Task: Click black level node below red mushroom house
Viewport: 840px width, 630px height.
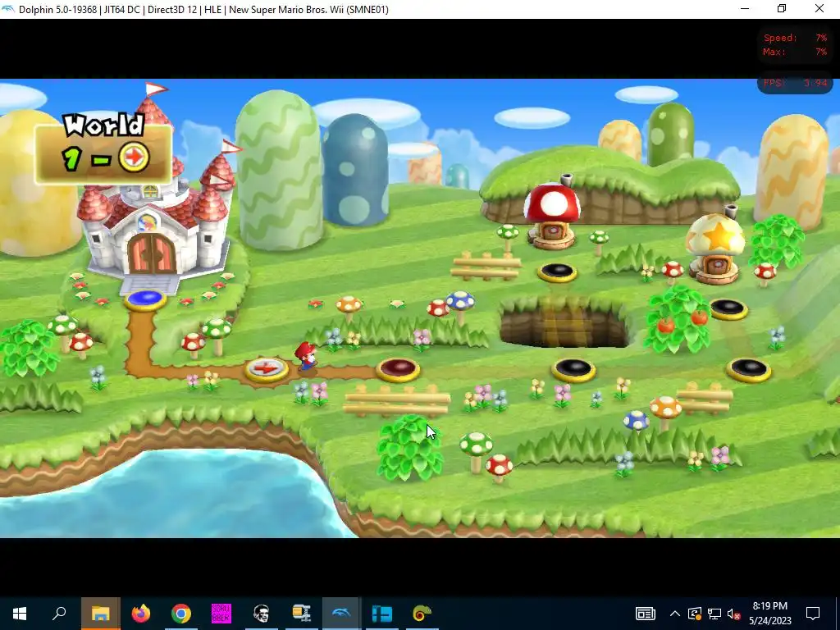Action: (557, 272)
